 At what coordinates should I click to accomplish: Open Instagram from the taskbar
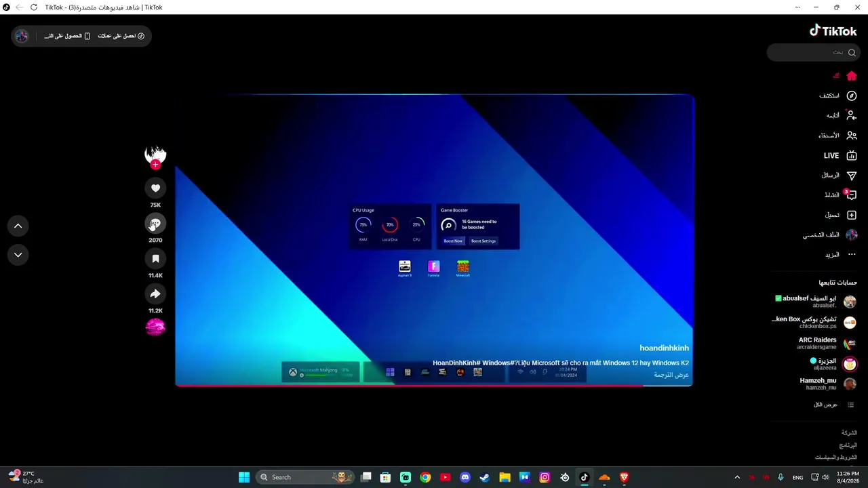(545, 477)
